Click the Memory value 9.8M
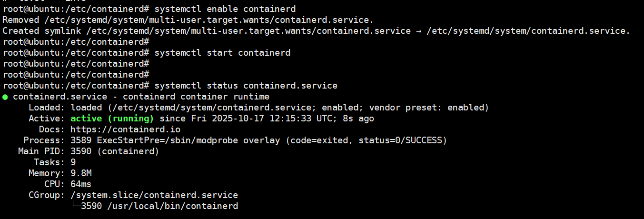644x219 pixels. click(81, 173)
